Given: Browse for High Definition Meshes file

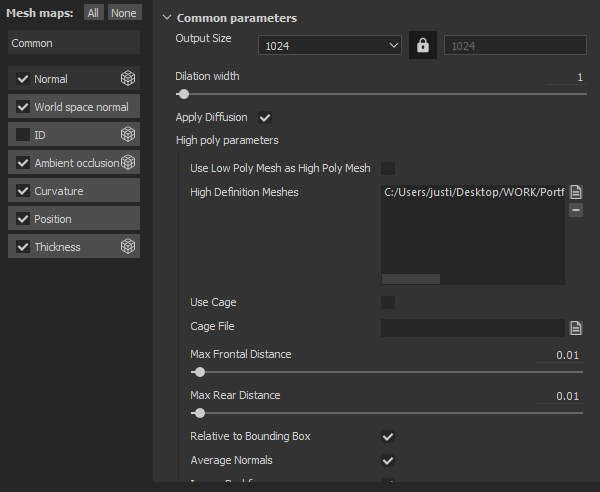Looking at the screenshot, I should coord(576,192).
